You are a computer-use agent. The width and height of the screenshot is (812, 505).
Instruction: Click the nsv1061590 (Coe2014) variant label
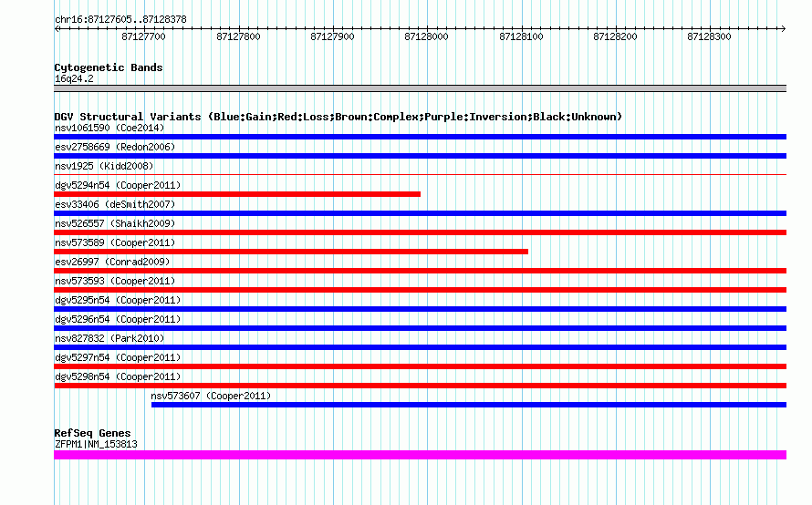(109, 128)
